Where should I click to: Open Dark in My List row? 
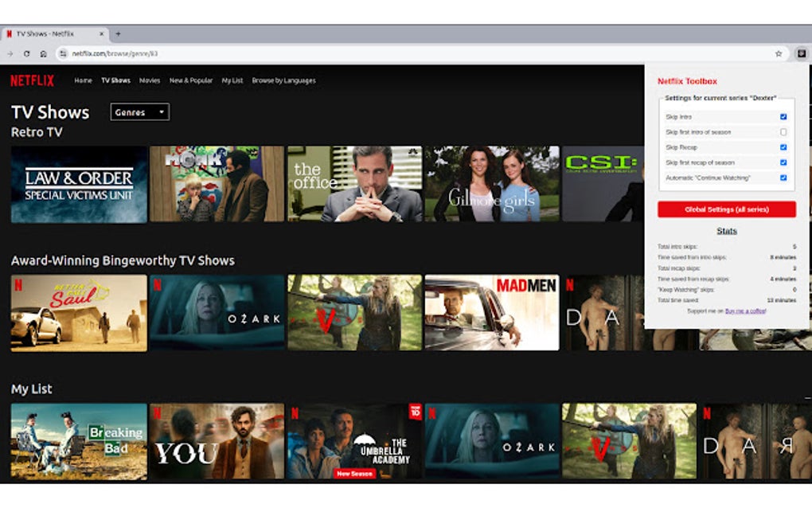point(756,441)
